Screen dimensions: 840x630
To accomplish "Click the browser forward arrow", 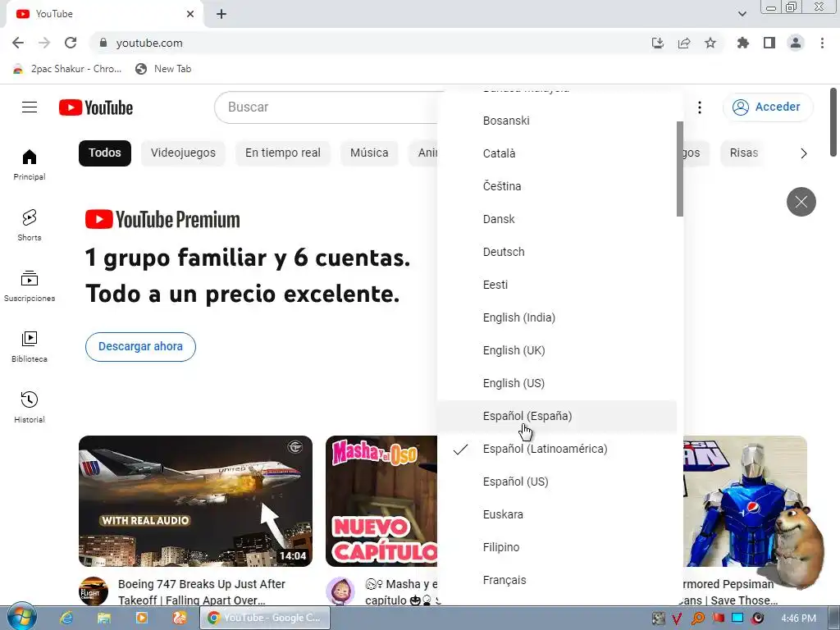I will point(44,43).
